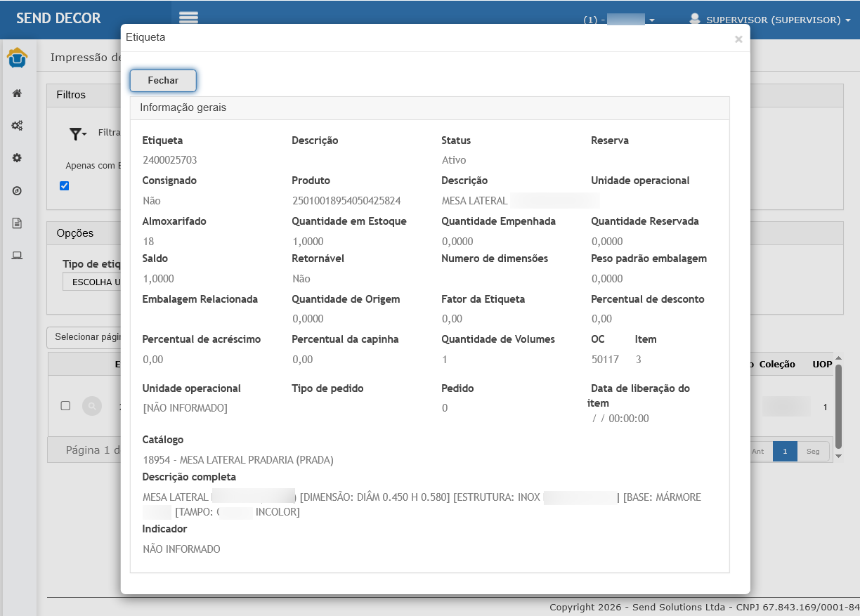Viewport: 860px width, 616px height.
Task: Click the magnifier icon in the table row
Action: click(x=92, y=406)
